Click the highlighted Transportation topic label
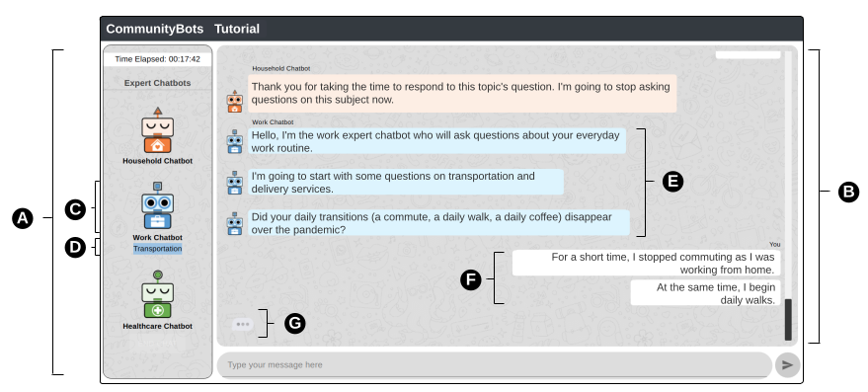This screenshot has width=868, height=392. 158,249
